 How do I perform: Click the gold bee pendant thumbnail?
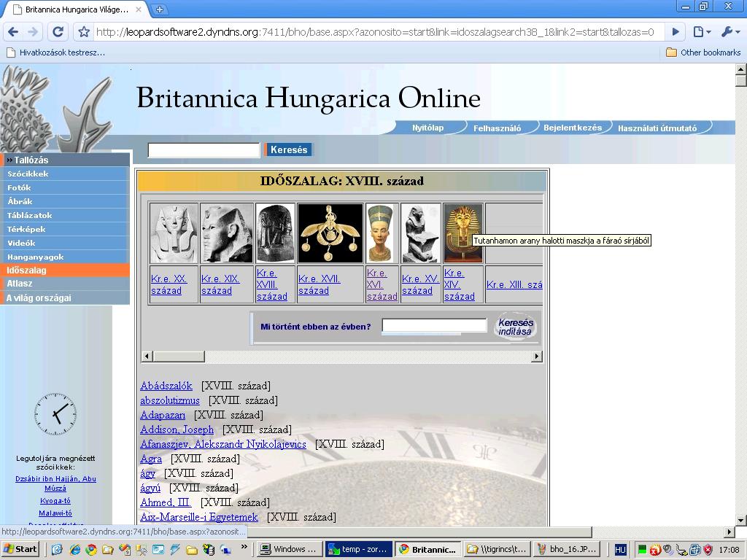(x=330, y=233)
